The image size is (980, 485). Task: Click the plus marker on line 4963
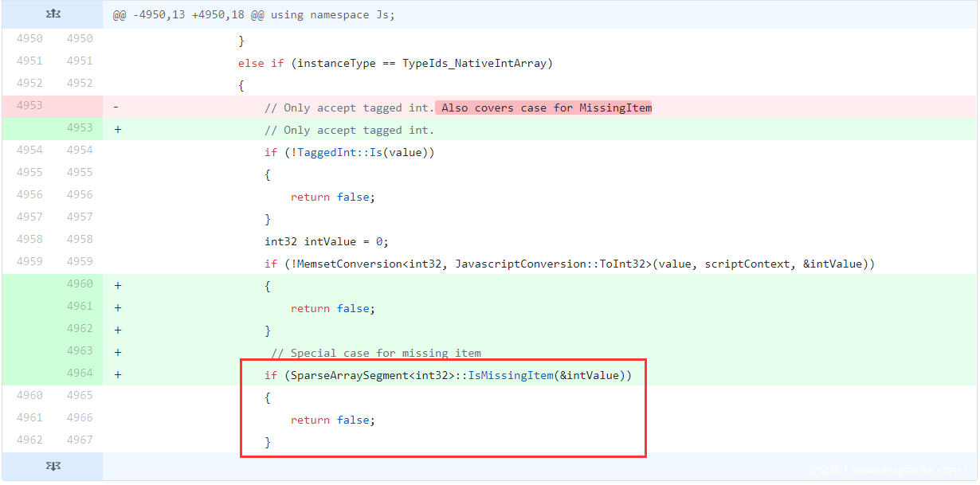(x=117, y=352)
